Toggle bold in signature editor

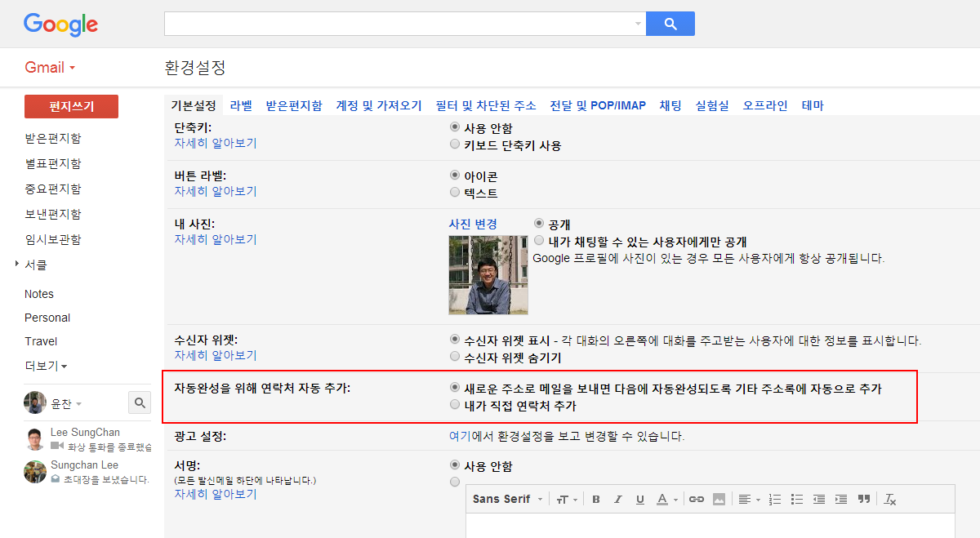595,499
